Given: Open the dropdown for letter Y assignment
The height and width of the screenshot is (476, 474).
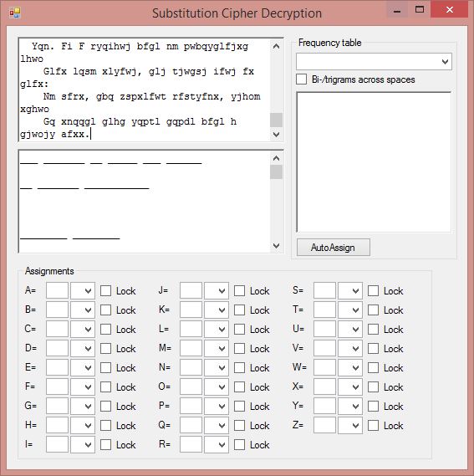Looking at the screenshot, I should click(x=355, y=407).
